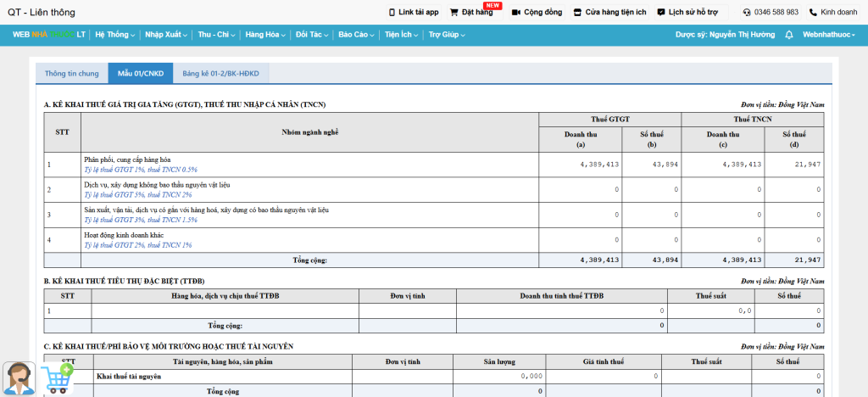This screenshot has width=868, height=397.
Task: Open the Báo Cáo dropdown menu
Action: 355,35
